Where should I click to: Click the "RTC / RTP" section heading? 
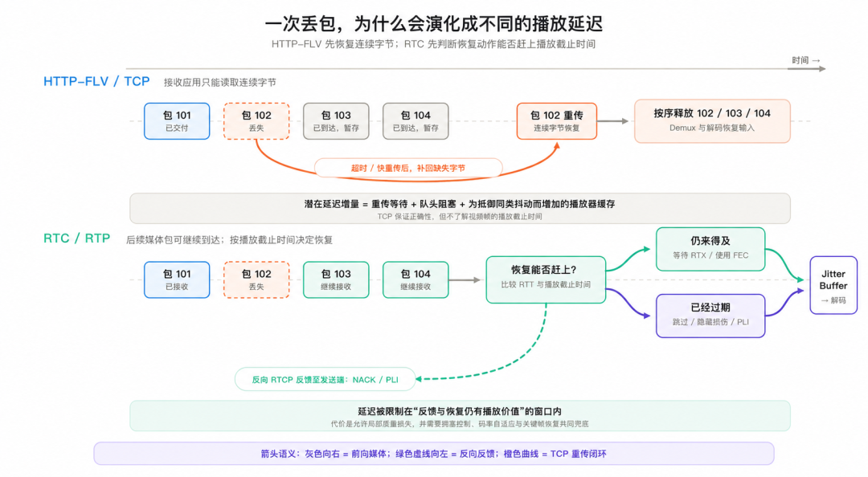[77, 238]
